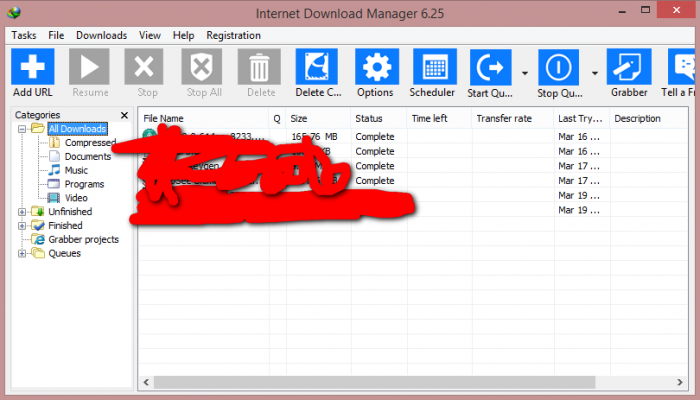
Task: Select the All Downloads category
Action: pos(78,129)
